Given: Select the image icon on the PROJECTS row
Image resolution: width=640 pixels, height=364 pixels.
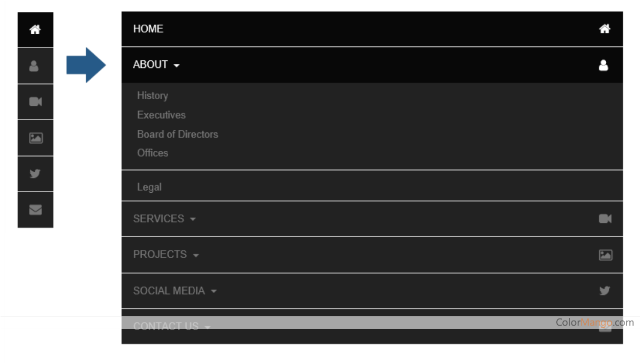Looking at the screenshot, I should coord(605,255).
